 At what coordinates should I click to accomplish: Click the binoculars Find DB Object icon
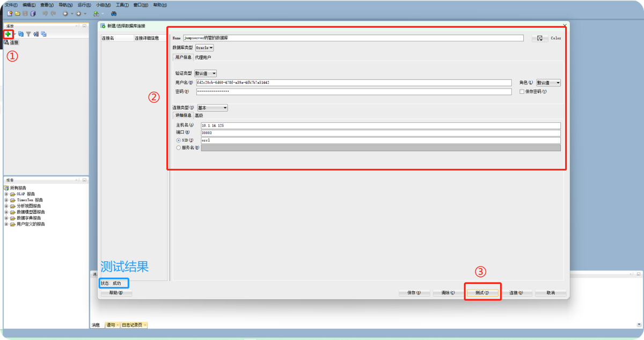point(114,13)
